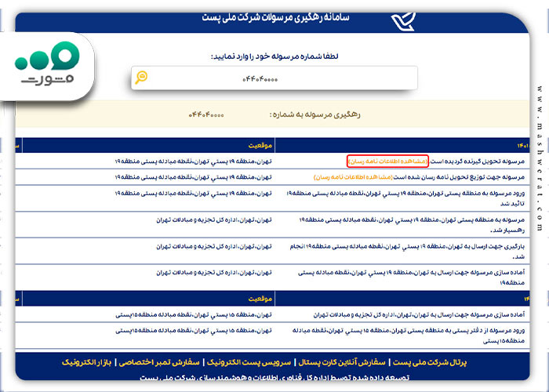Click status text مرسوله تحویل گیرنده گردیده است
Image resolution: width=549 pixels, height=392 pixels.
coord(477,161)
